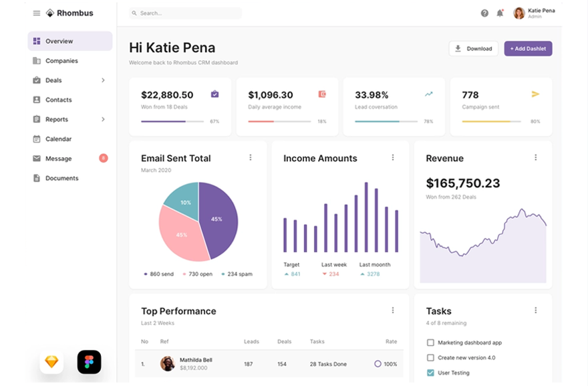Open the Calendar sidebar item

coord(58,139)
